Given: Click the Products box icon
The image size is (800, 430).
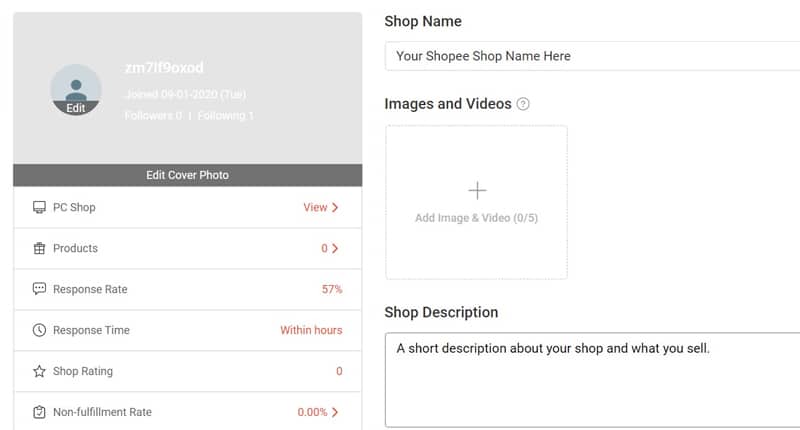Looking at the screenshot, I should [39, 249].
